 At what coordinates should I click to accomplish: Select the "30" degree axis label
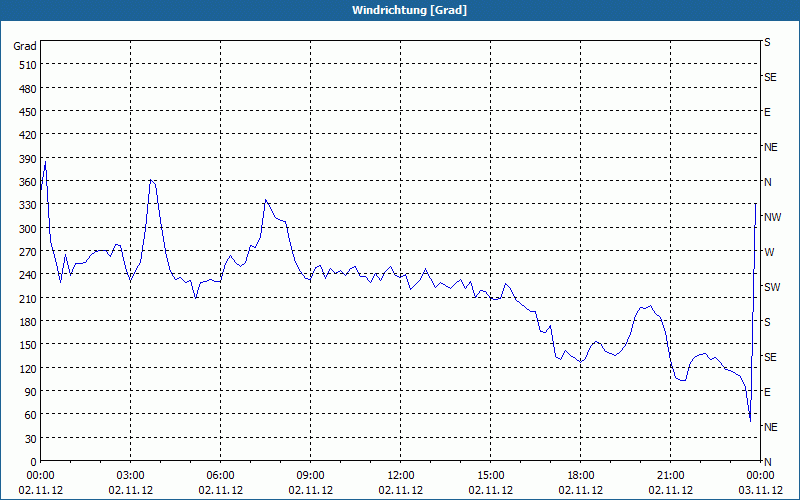click(x=31, y=439)
